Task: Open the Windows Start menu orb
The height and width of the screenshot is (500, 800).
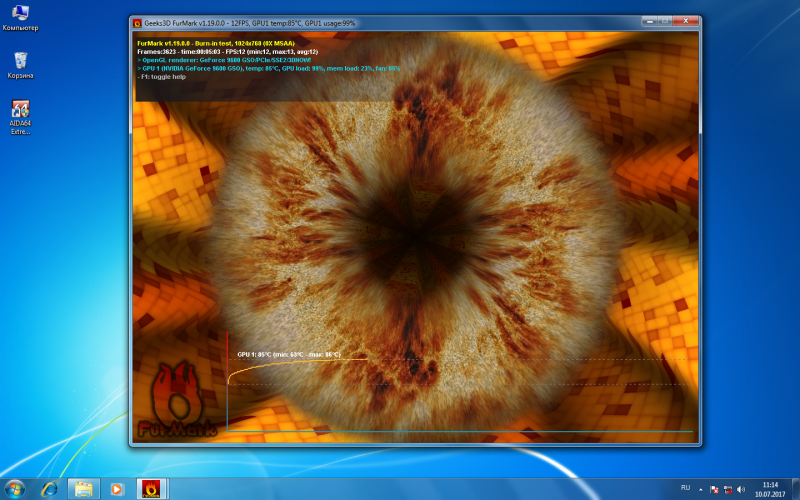Action: (x=16, y=489)
